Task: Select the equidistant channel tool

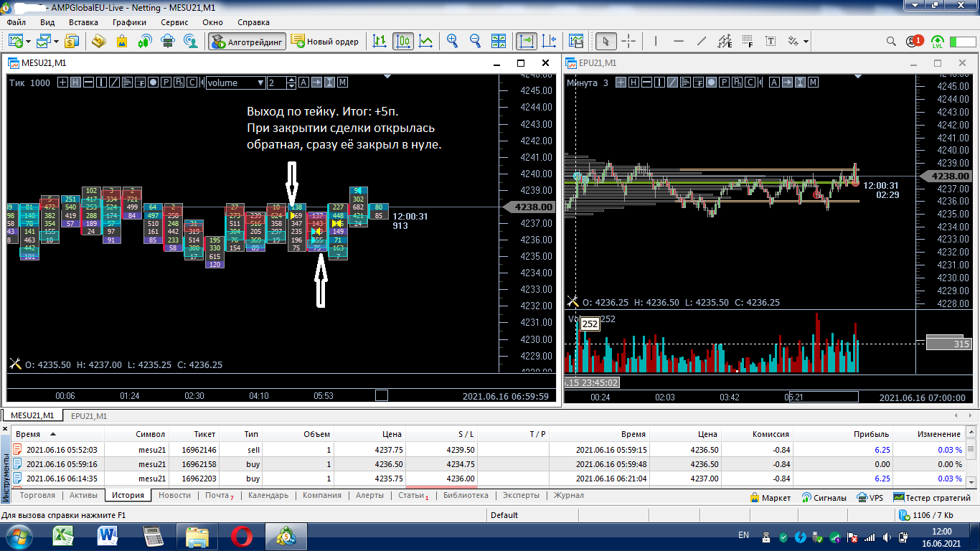Action: pyautogui.click(x=725, y=41)
